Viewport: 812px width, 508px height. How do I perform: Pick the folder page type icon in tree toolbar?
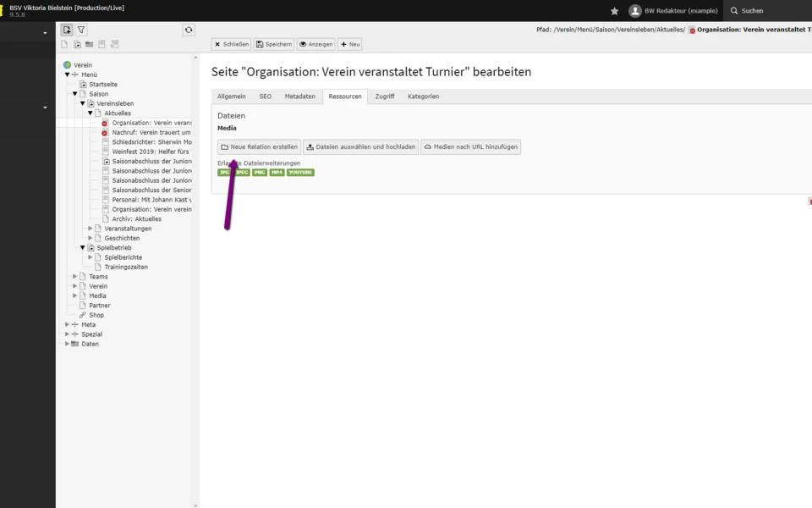click(x=89, y=44)
